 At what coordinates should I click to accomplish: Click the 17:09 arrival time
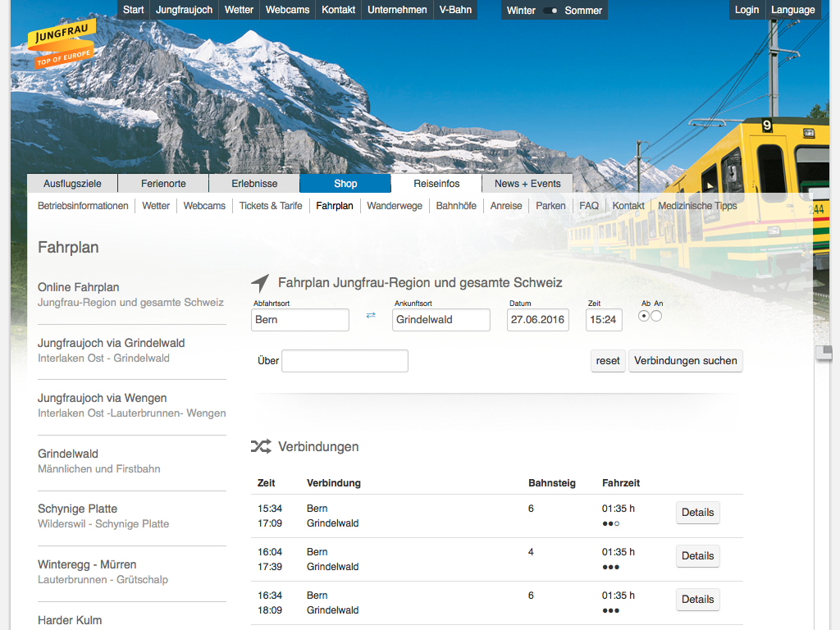(269, 523)
